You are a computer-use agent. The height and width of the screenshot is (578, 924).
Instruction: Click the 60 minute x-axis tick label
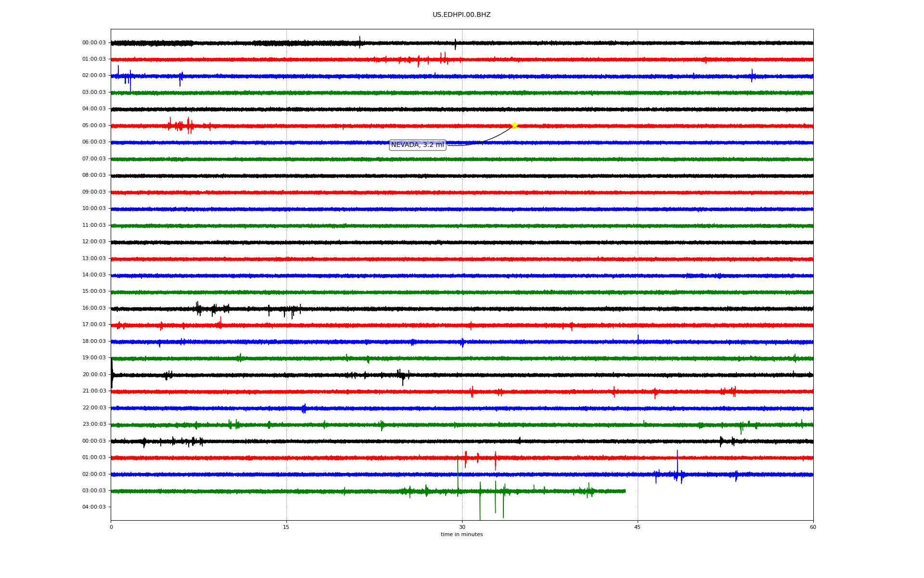(x=813, y=527)
